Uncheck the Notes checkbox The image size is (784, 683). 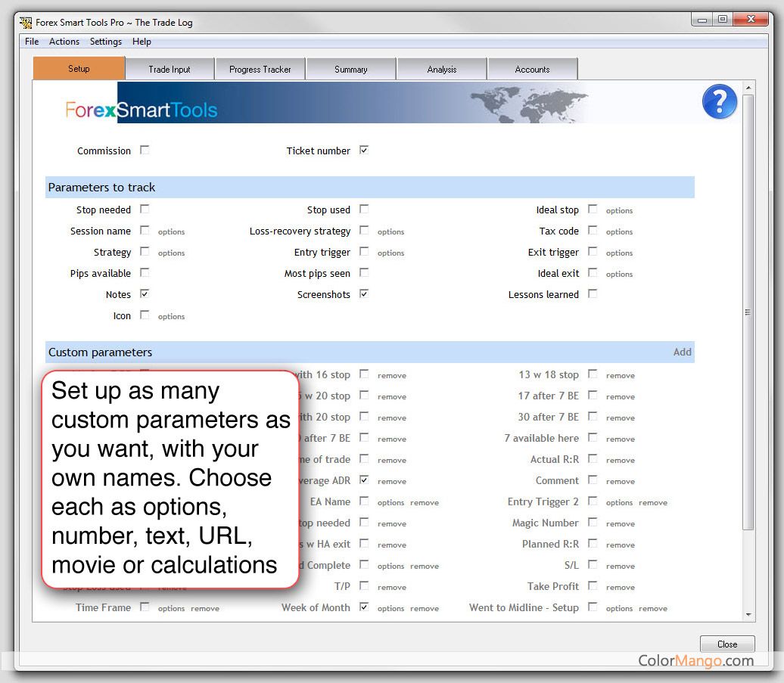(145, 293)
